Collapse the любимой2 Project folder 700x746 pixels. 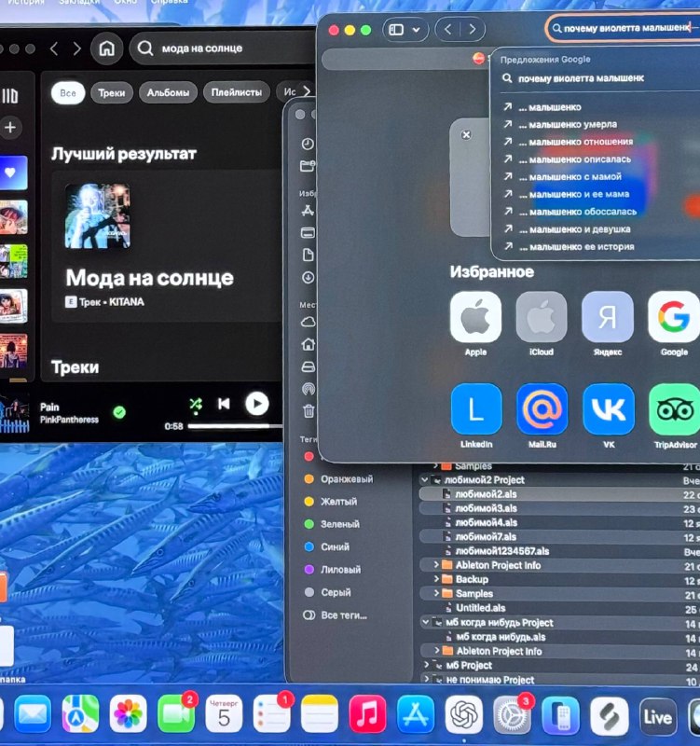point(426,479)
